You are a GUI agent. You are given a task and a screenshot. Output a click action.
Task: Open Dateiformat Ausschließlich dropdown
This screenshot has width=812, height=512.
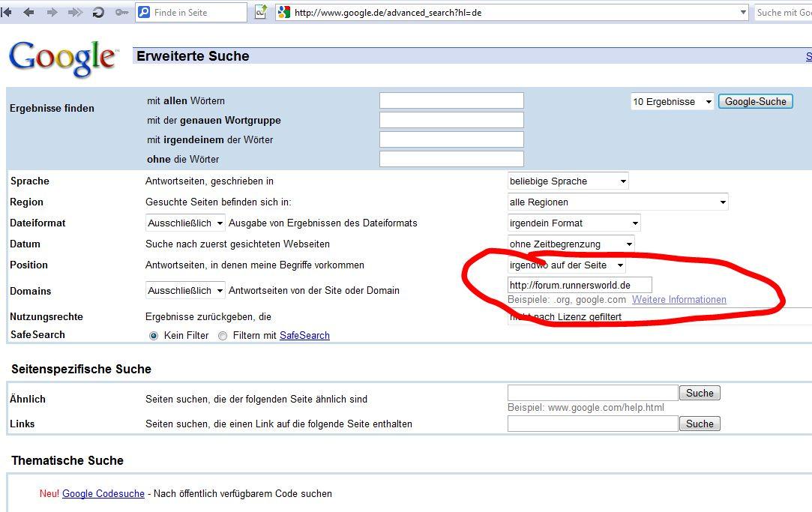tap(185, 223)
